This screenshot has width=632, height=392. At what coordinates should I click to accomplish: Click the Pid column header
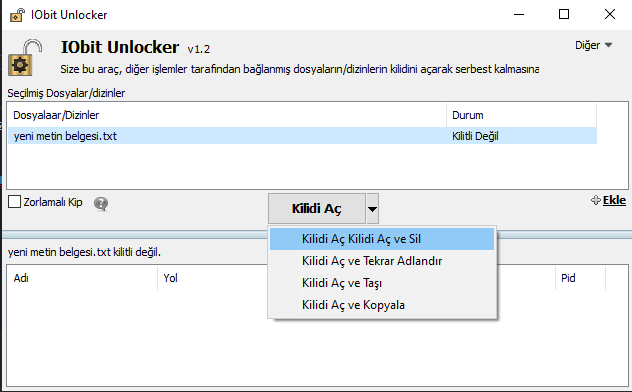point(580,278)
